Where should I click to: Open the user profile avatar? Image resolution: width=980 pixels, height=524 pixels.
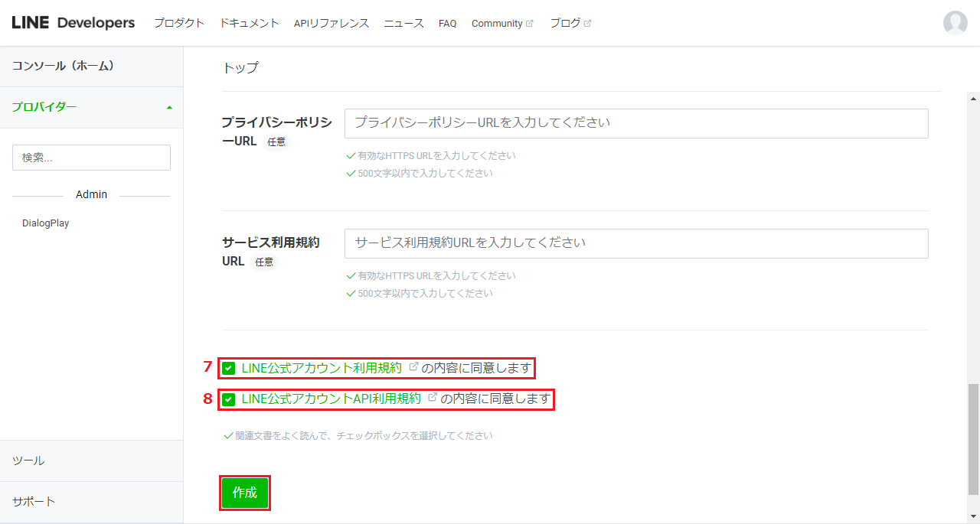pos(955,23)
